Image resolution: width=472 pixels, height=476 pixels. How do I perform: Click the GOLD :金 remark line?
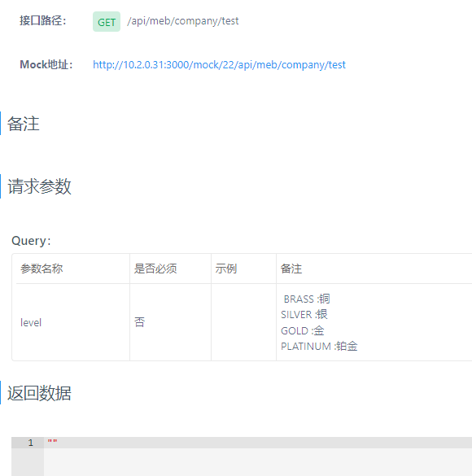(x=302, y=330)
